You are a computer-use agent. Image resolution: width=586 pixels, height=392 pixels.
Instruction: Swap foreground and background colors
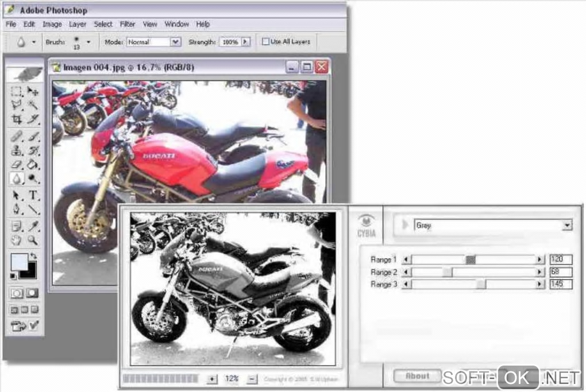tap(33, 256)
